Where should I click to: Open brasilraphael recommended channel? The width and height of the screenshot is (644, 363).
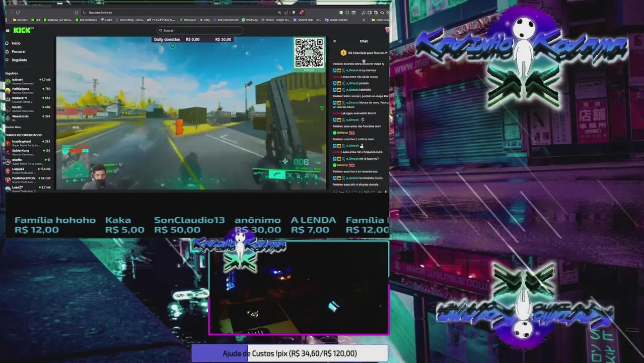28,143
